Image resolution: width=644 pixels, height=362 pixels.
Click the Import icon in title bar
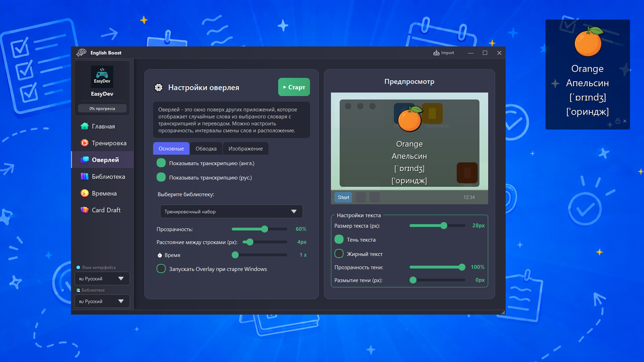[x=436, y=53]
